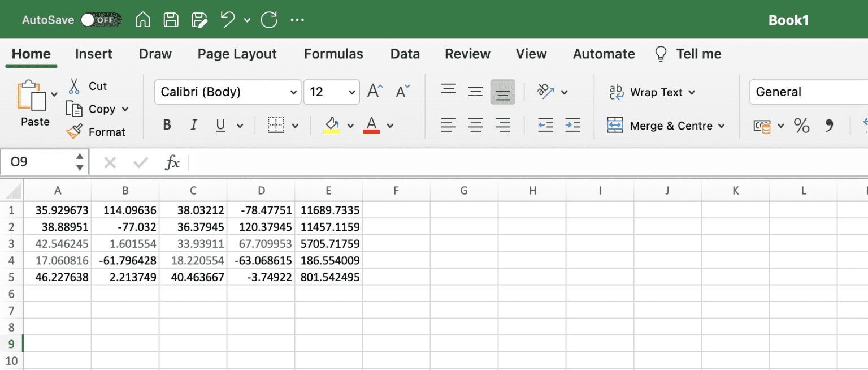Click the text Orientation icon
This screenshot has width=868, height=370.
pos(546,92)
